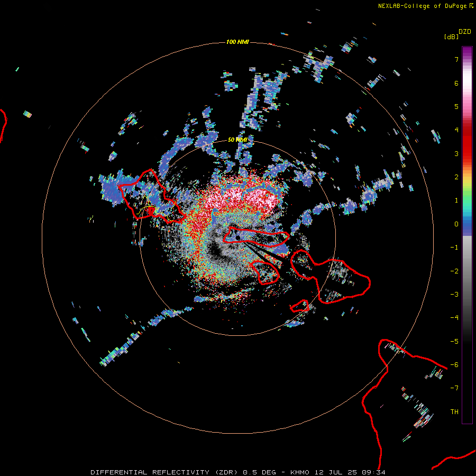The height and width of the screenshot is (476, 476).
Task: Click the -3 value on the color scale
Action: point(454,295)
